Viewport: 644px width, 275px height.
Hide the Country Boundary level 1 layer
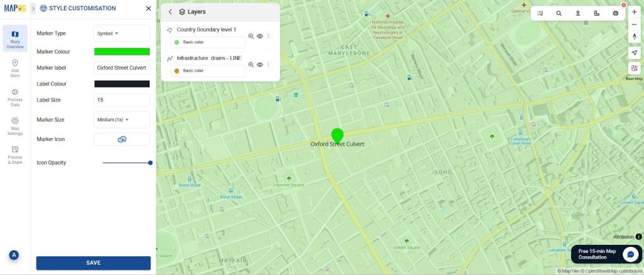tap(260, 36)
